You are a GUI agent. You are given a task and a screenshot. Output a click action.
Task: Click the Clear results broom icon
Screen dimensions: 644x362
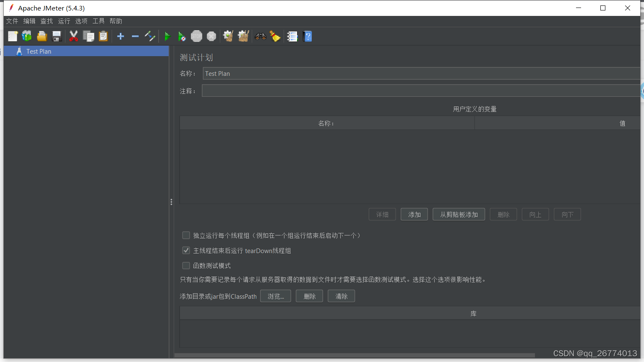228,36
